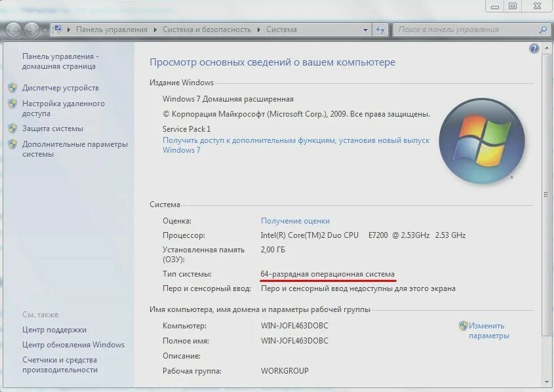Expand the arrow before Панель управления breadcrumb
Screen dimensions: 554x392
tap(69, 29)
